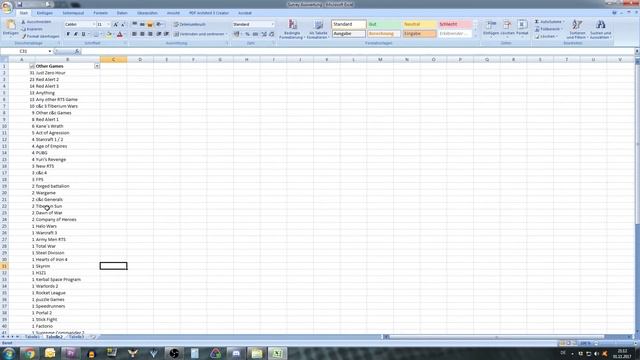The image size is (640, 360).
Task: Open the font size dropdown
Action: [109, 24]
